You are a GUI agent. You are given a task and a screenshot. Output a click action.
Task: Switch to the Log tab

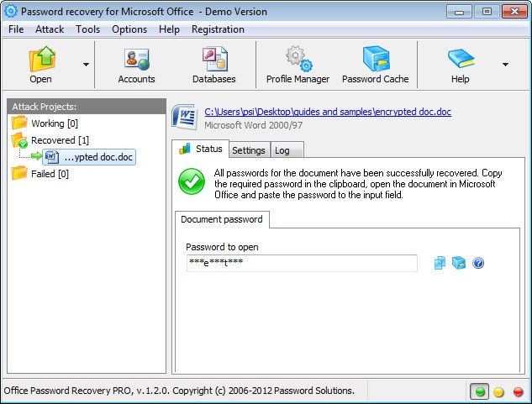point(287,150)
